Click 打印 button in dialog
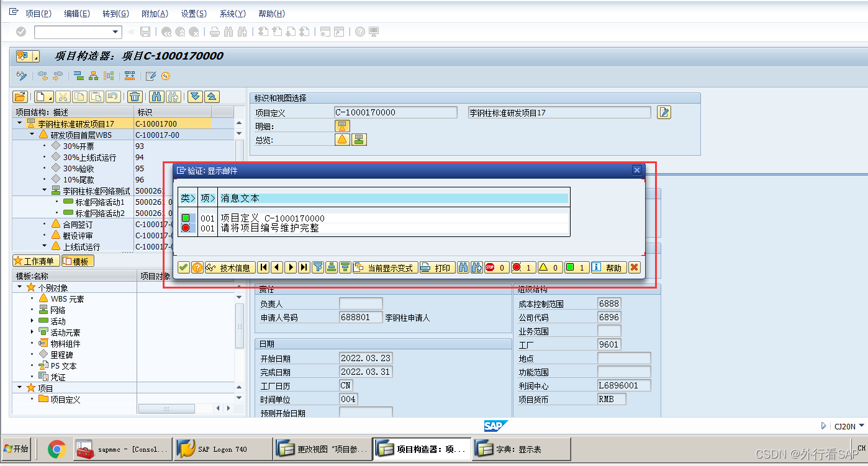 (437, 267)
